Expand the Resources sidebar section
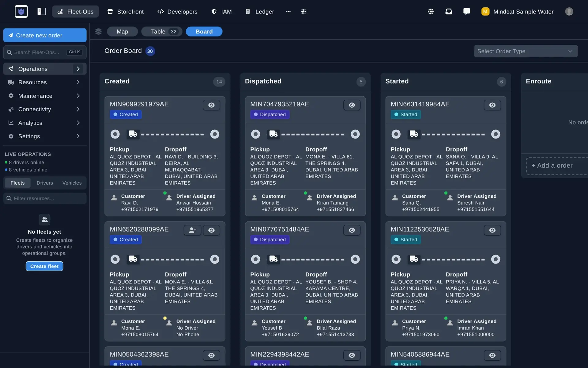This screenshot has height=368, width=588. point(45,82)
